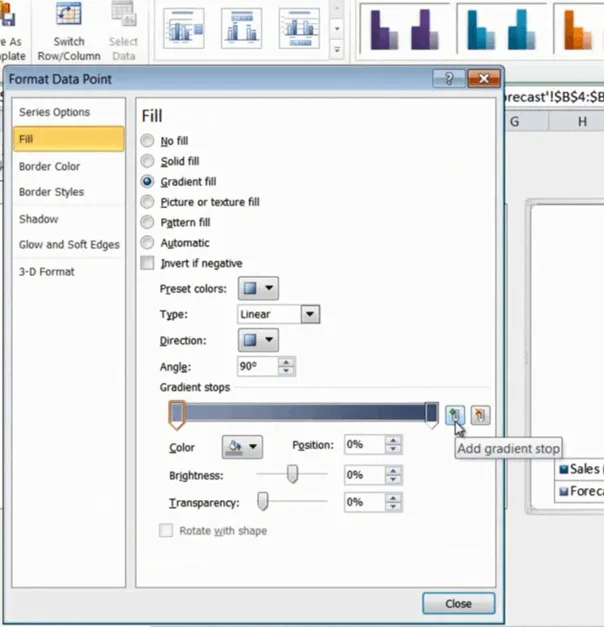Pick the teal blue chart style thumbnail
Viewport: 604px width, 627px height.
[x=501, y=29]
